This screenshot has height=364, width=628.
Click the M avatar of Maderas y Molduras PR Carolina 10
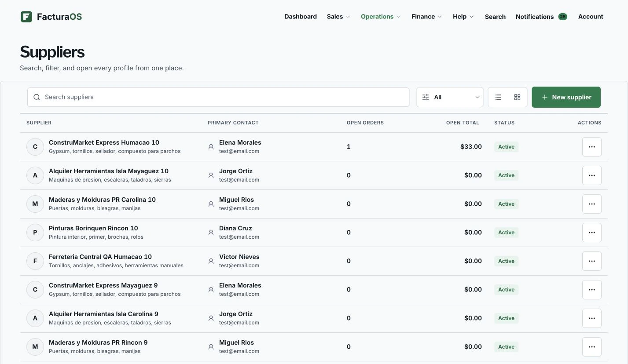(x=35, y=204)
